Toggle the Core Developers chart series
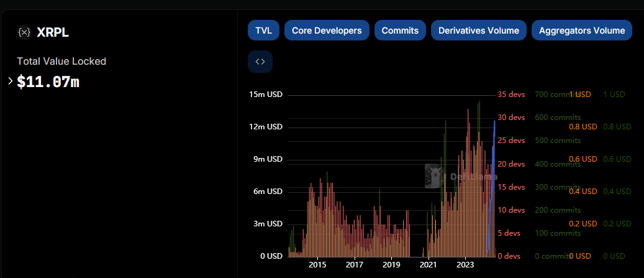 [327, 30]
